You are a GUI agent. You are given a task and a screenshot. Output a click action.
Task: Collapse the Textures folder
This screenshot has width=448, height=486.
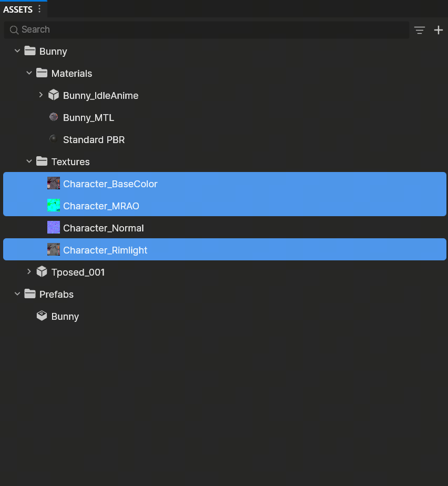29,161
